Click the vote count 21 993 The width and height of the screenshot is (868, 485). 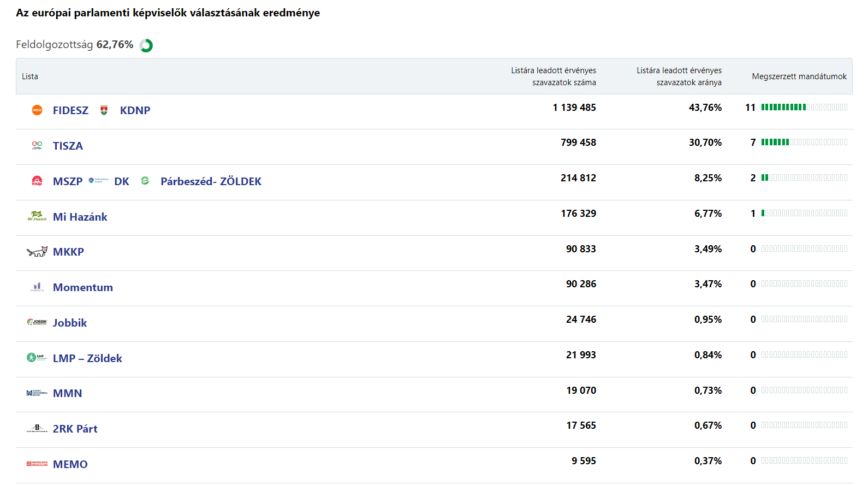(581, 355)
